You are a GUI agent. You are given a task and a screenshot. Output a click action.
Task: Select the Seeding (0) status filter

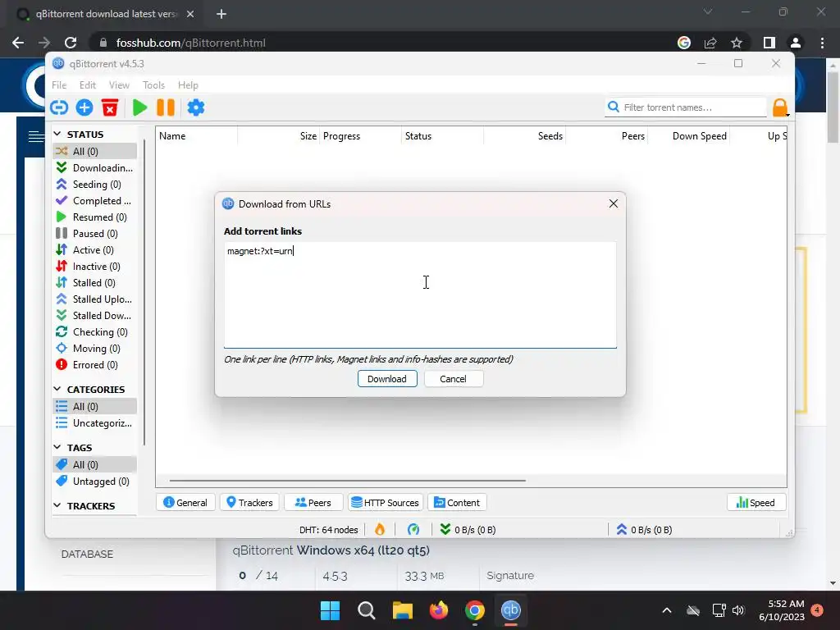[95, 185]
